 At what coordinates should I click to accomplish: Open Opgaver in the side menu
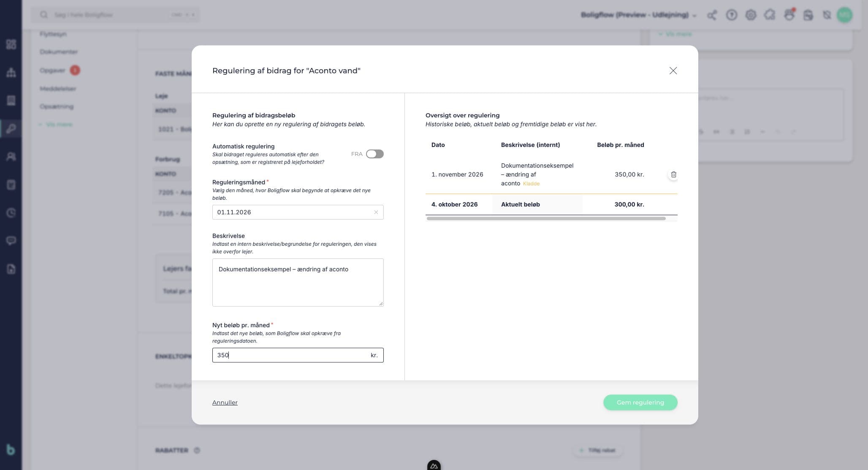point(52,70)
